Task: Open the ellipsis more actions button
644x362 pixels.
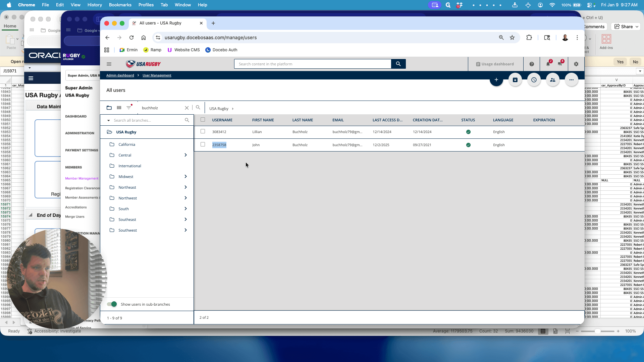Action: click(x=572, y=80)
